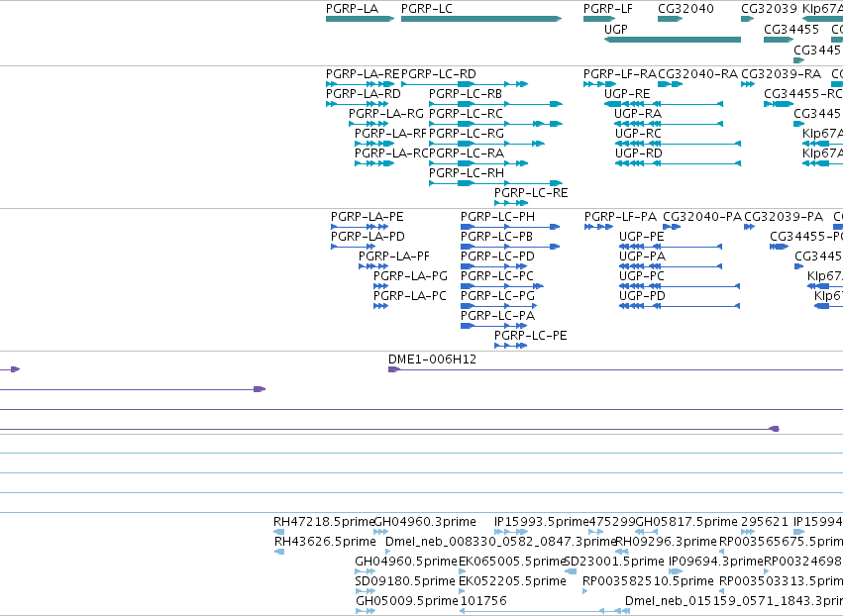Image resolution: width=843 pixels, height=616 pixels.
Task: Choose protein label PGRP-LC-PC
Action: tap(497, 276)
